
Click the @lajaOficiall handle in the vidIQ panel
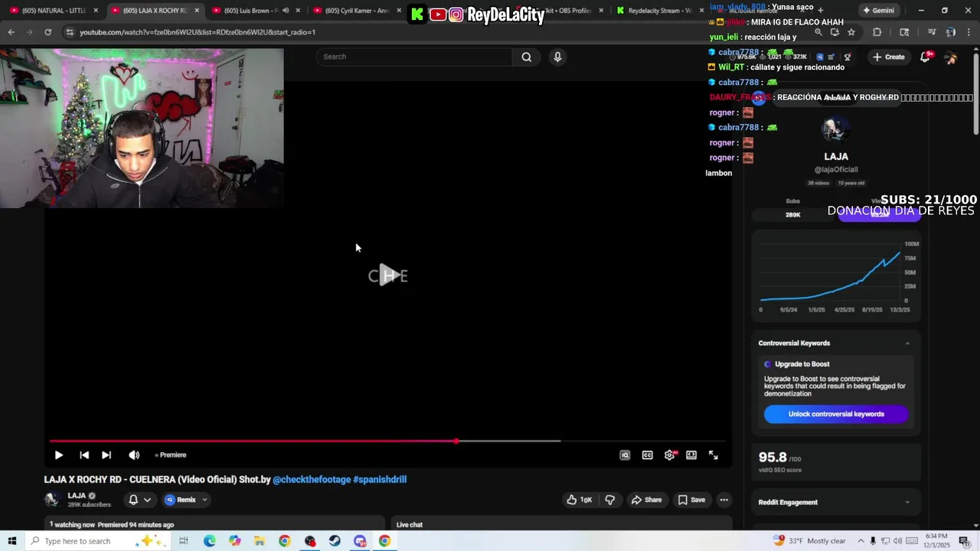coord(836,169)
